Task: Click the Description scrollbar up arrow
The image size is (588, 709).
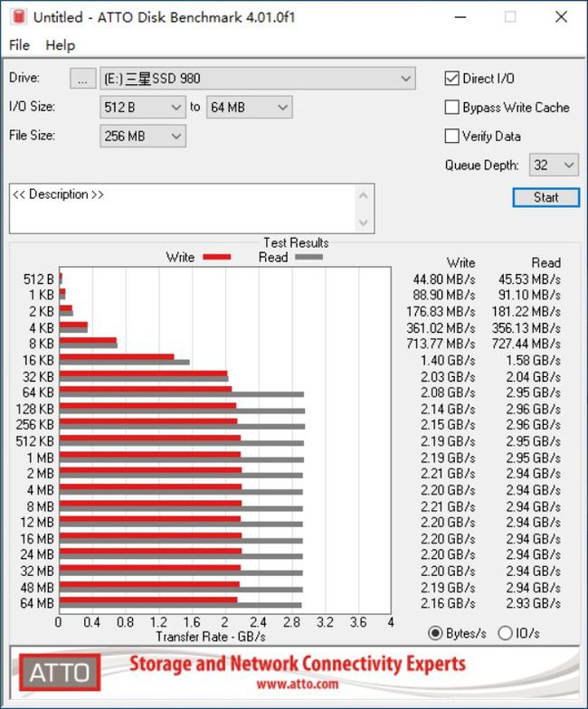Action: [364, 195]
